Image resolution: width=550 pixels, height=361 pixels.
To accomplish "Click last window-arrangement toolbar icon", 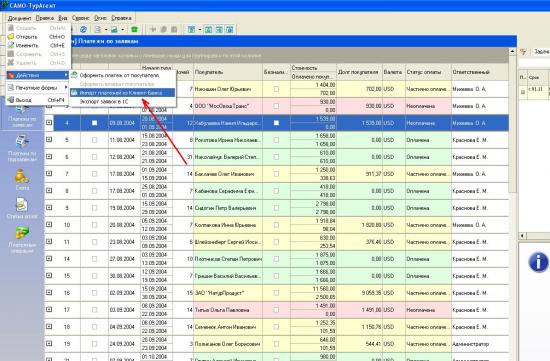I will click(x=229, y=29).
